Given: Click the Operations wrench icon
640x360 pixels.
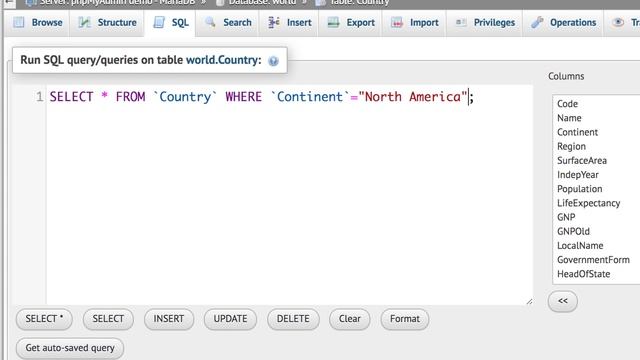Looking at the screenshot, I should (x=537, y=22).
